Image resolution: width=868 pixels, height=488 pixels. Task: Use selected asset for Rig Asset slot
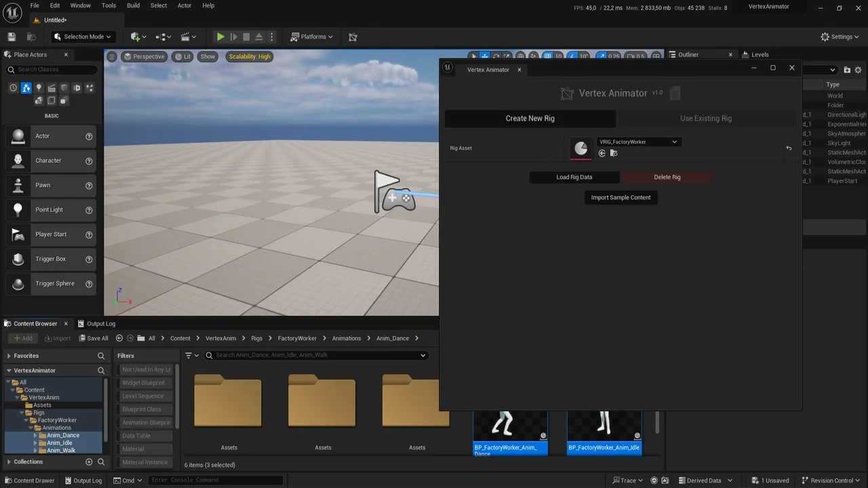[602, 153]
